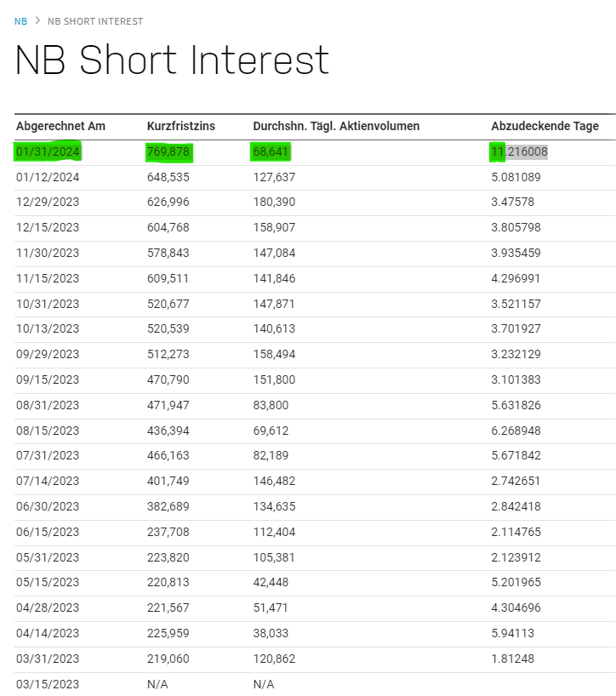Sort by the Abgerechnet Am column header
This screenshot has width=616, height=696.
click(60, 126)
